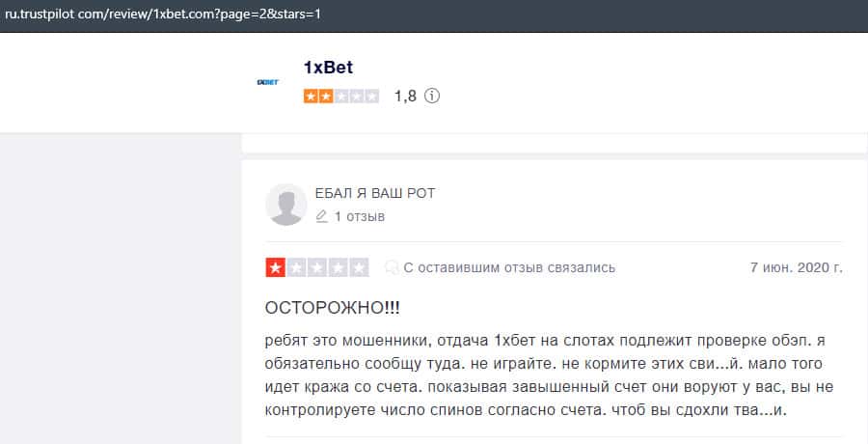
Task: Open the TrustScore info icon next to 1,8
Action: [x=432, y=96]
